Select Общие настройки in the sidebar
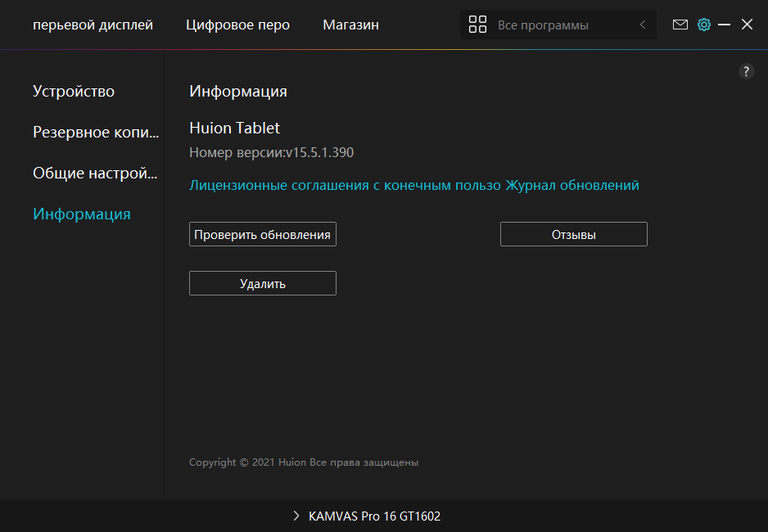Viewport: 768px width, 532px height. [x=94, y=174]
